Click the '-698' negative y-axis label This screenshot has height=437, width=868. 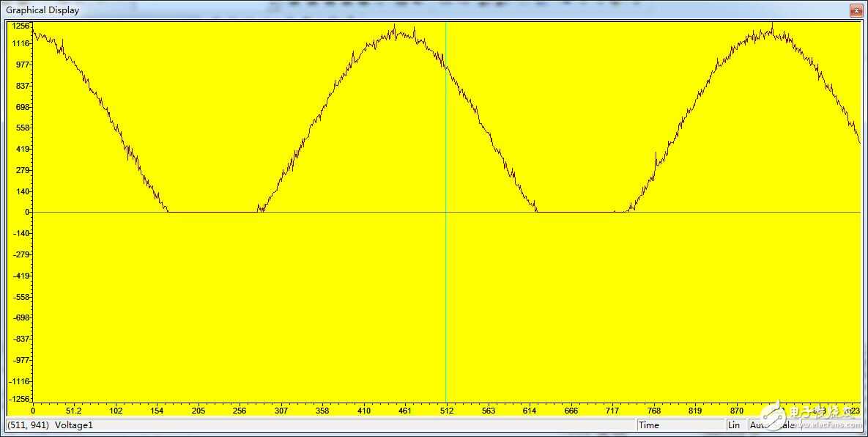[x=21, y=318]
